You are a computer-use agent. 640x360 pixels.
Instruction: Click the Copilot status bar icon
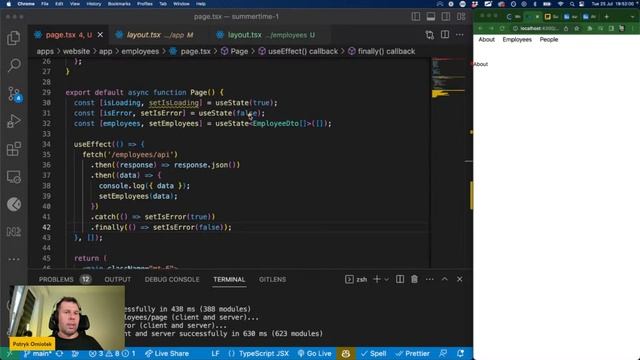[x=345, y=353]
